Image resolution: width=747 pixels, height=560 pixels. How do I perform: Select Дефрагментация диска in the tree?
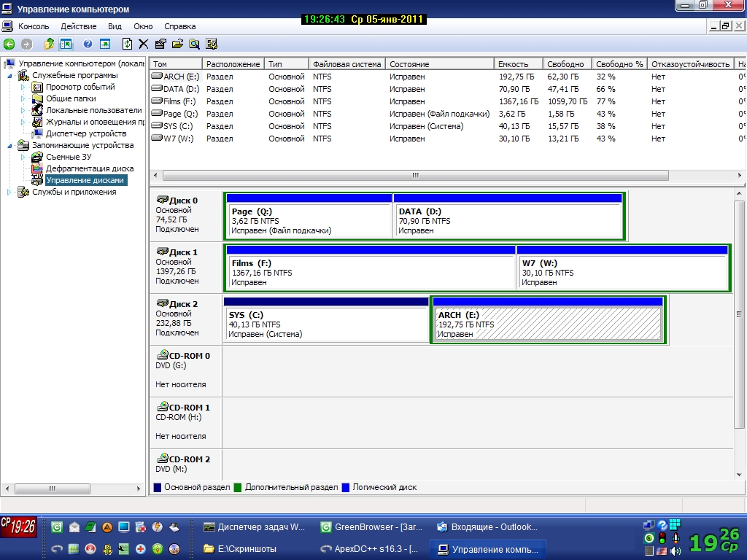pyautogui.click(x=89, y=168)
